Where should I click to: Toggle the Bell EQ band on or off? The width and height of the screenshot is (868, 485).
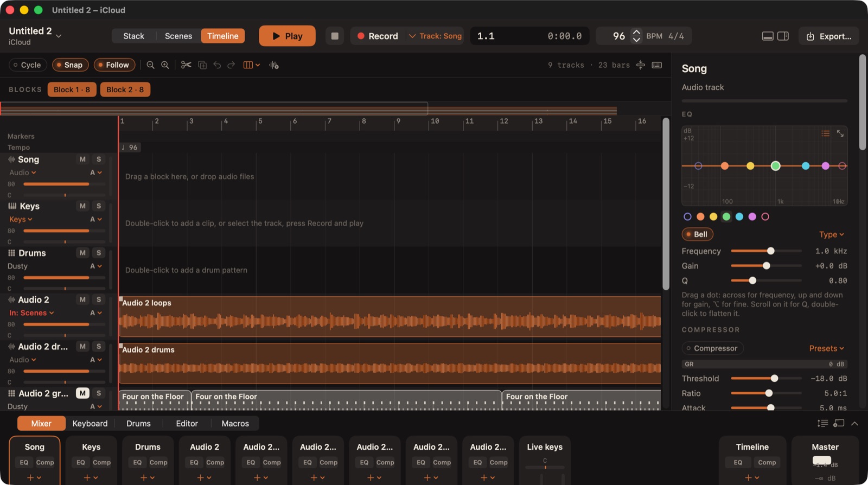[x=697, y=234]
